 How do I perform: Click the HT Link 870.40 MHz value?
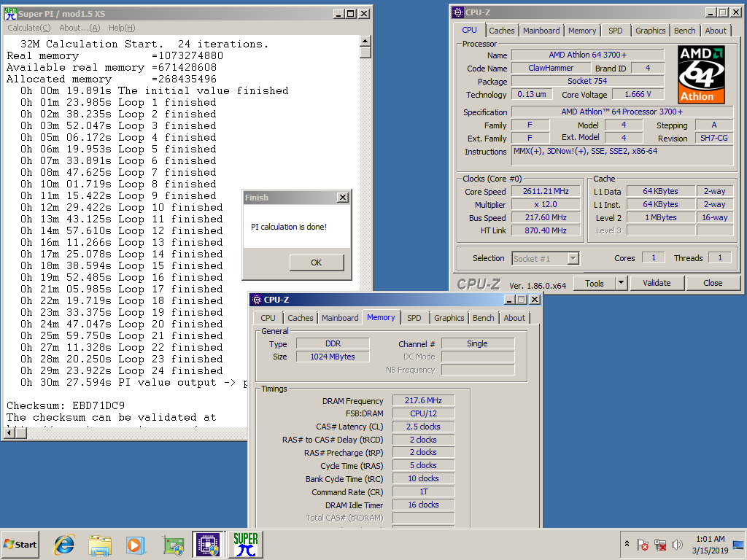[546, 230]
